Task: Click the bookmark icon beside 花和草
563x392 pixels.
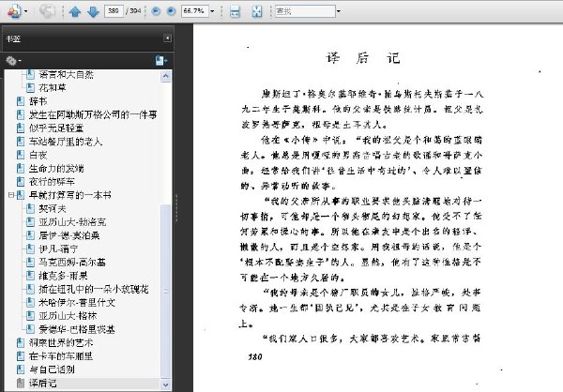Action: 31,88
